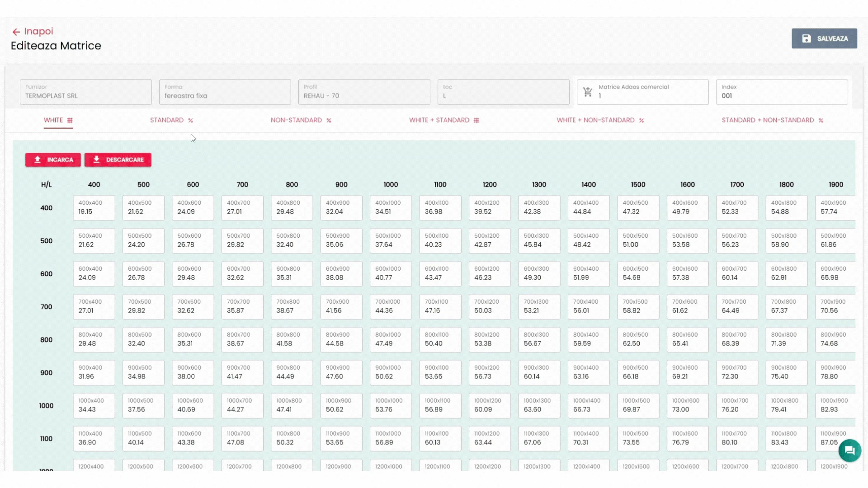Click the back arrow icon next to Inapoi
The width and height of the screenshot is (868, 488).
(x=16, y=32)
